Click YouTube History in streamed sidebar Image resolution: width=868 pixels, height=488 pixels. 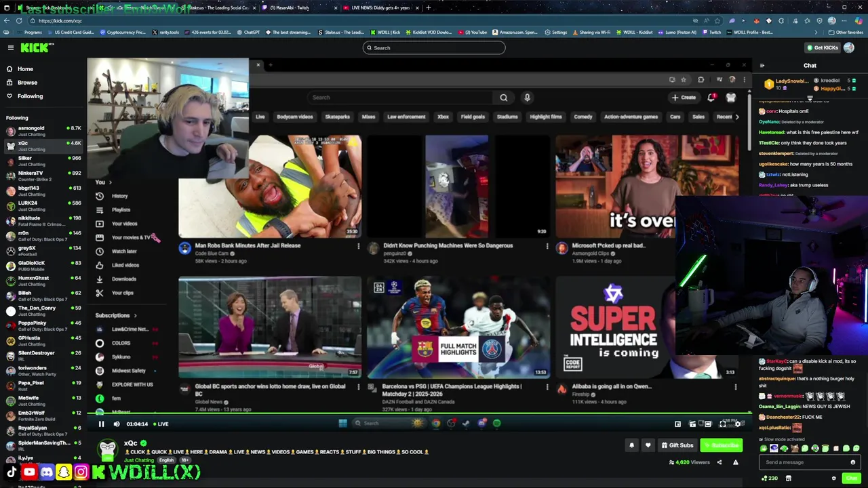pyautogui.click(x=119, y=196)
